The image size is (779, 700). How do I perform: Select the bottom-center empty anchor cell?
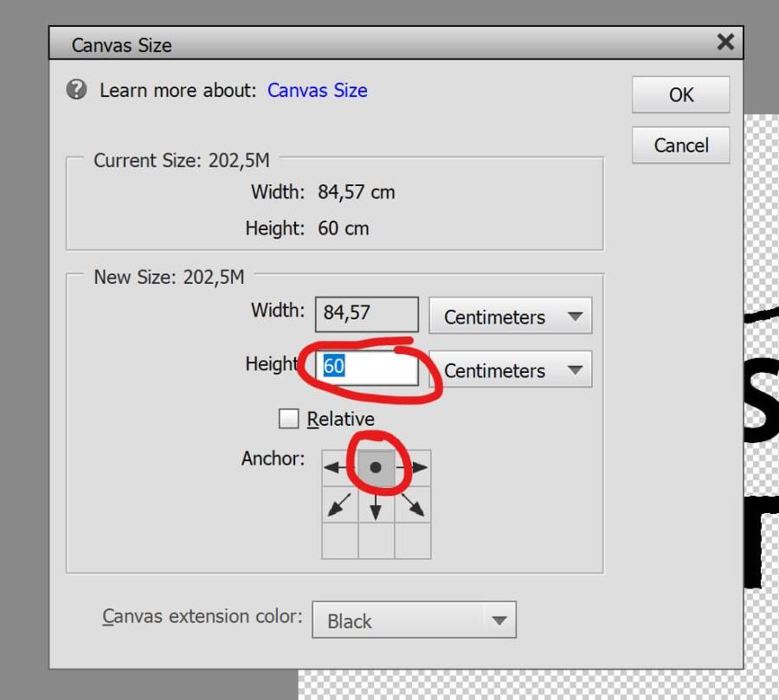coord(376,541)
